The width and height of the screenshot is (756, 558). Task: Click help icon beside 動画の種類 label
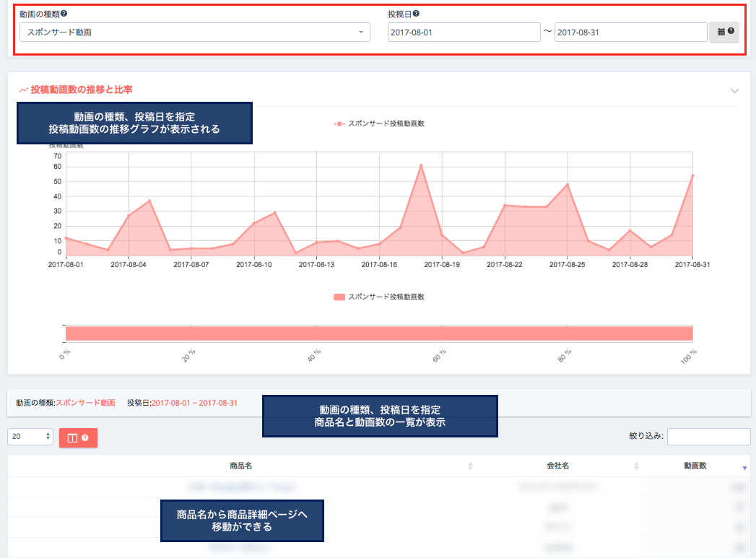point(64,14)
